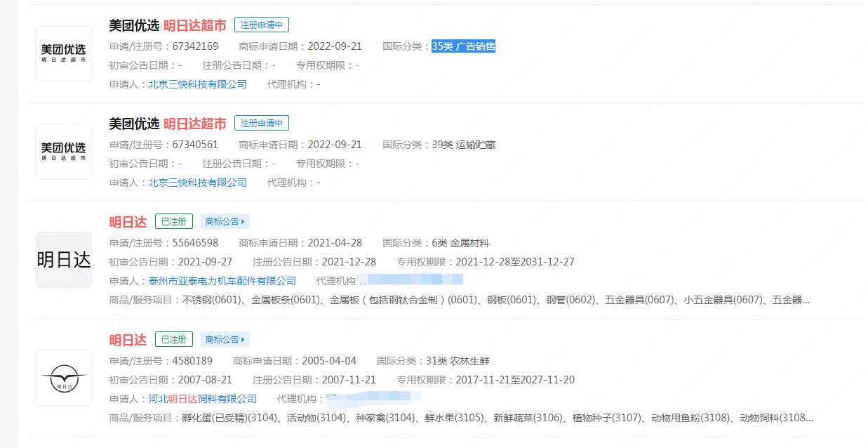Click the winged 明日达 emblem thumbnail
Image resolution: width=868 pixels, height=448 pixels.
pyautogui.click(x=64, y=378)
